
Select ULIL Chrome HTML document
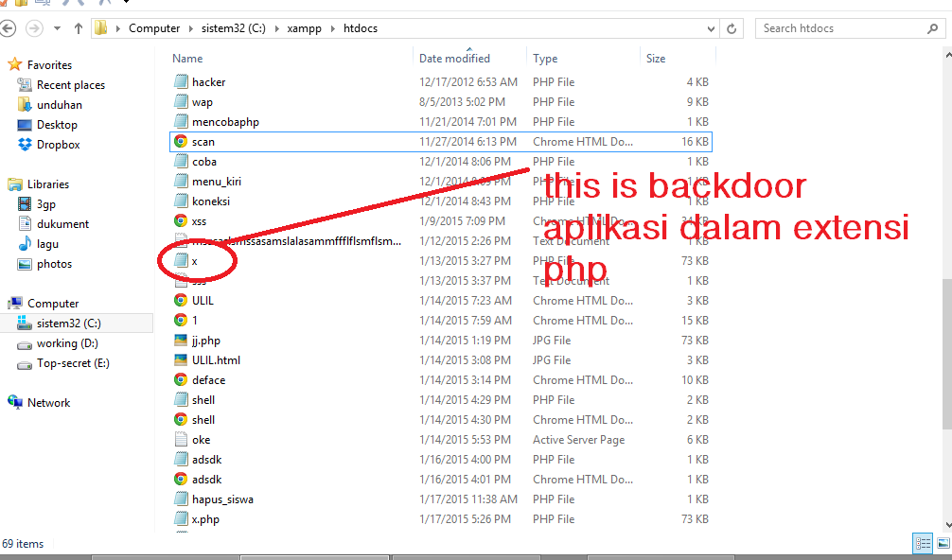click(x=442, y=300)
